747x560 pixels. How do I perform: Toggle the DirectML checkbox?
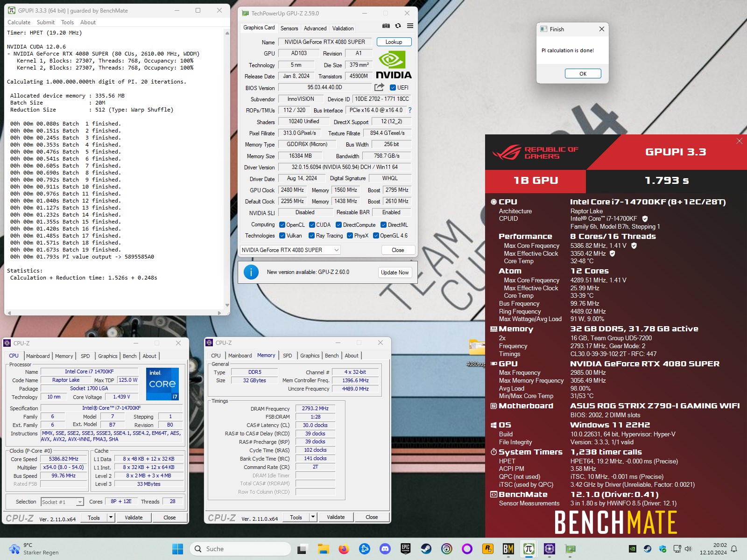tap(384, 225)
